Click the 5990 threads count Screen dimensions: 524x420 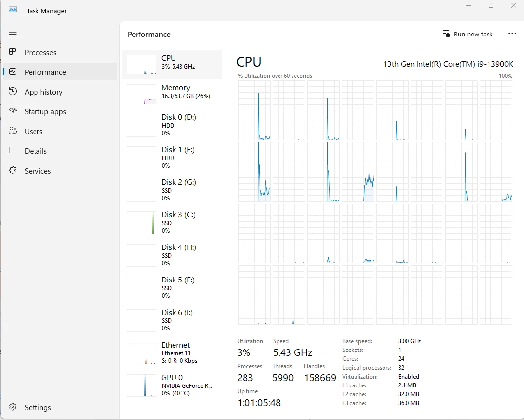click(x=283, y=378)
